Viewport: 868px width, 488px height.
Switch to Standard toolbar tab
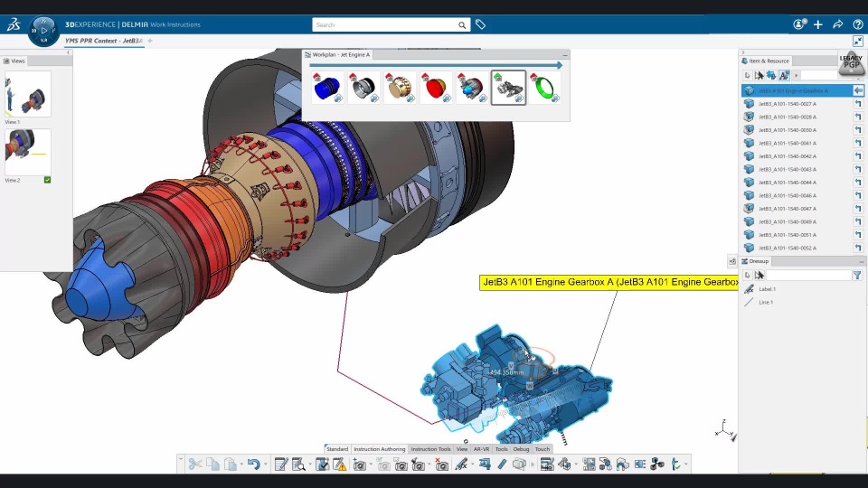[x=336, y=449]
